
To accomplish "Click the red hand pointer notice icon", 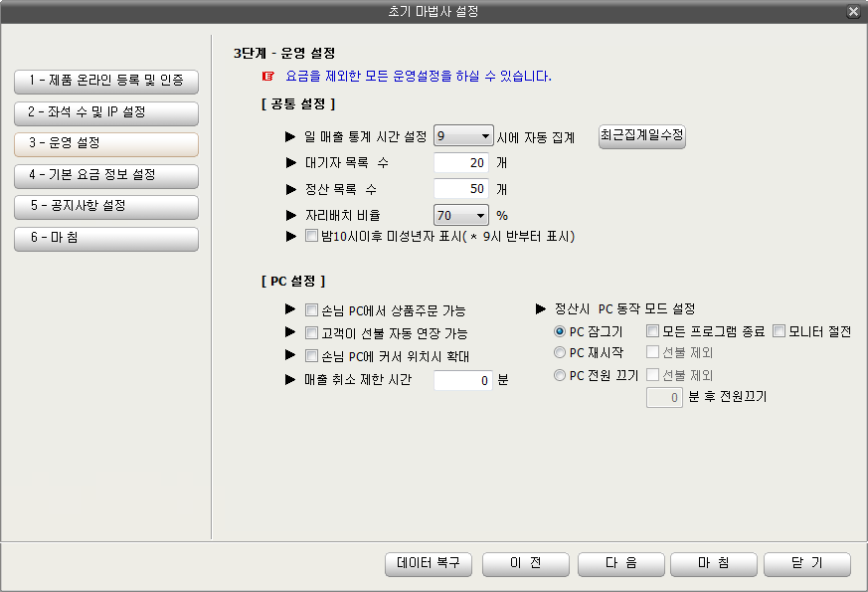I will click(268, 76).
